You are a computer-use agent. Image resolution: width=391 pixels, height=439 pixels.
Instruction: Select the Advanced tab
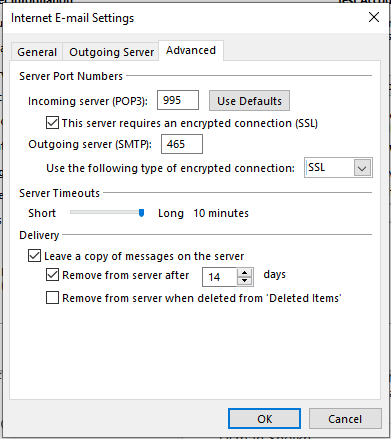coord(191,50)
